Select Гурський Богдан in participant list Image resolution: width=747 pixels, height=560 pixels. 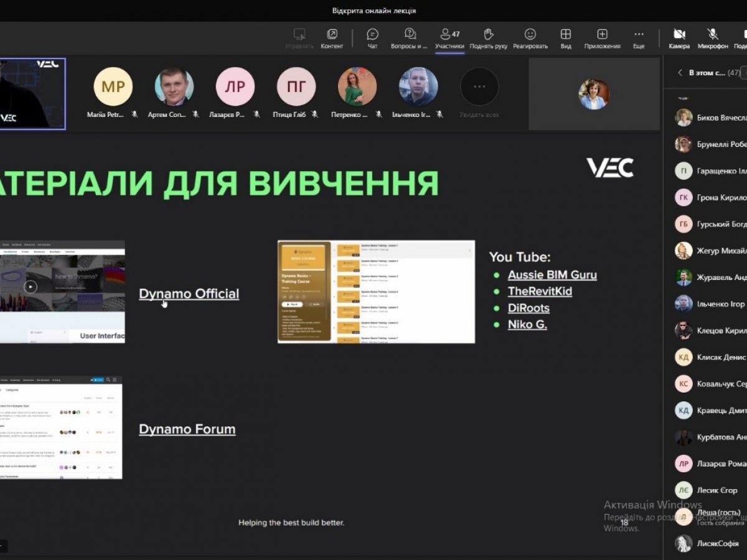pyautogui.click(x=711, y=224)
